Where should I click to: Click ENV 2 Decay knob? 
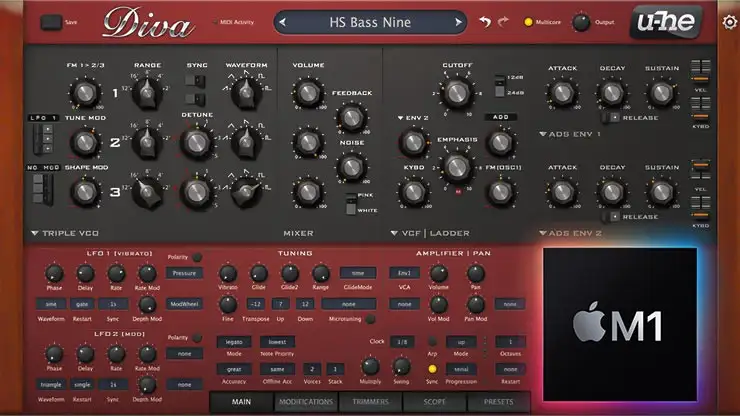click(612, 192)
